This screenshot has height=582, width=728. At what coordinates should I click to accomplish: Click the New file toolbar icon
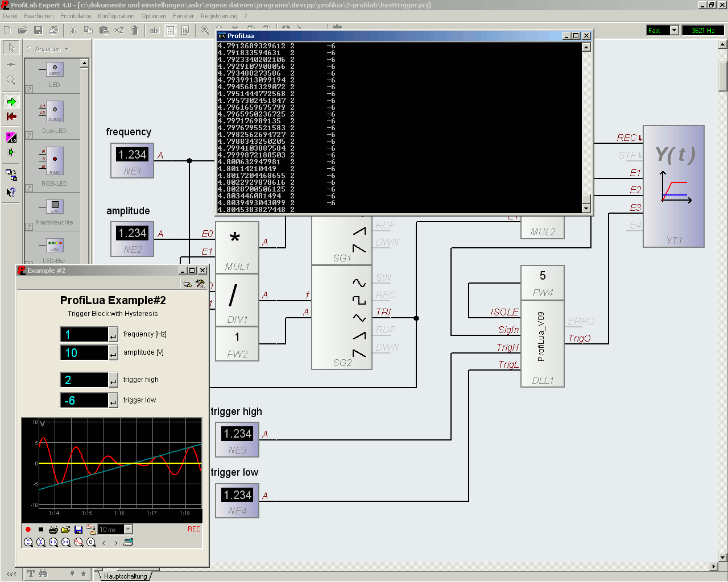7,30
